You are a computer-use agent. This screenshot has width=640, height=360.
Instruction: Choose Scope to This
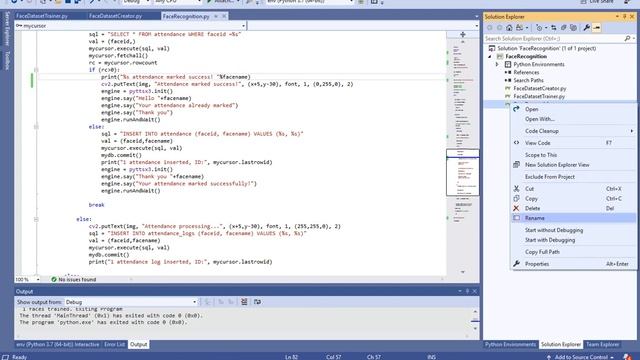pos(573,155)
